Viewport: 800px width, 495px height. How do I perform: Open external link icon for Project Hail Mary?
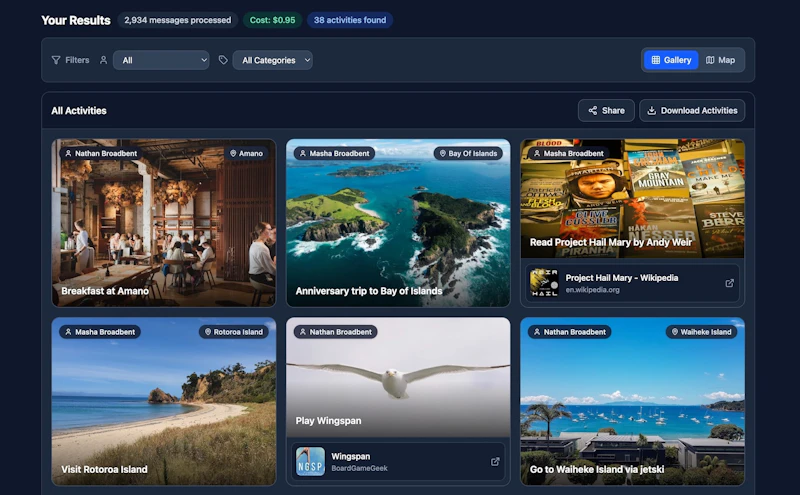[730, 283]
